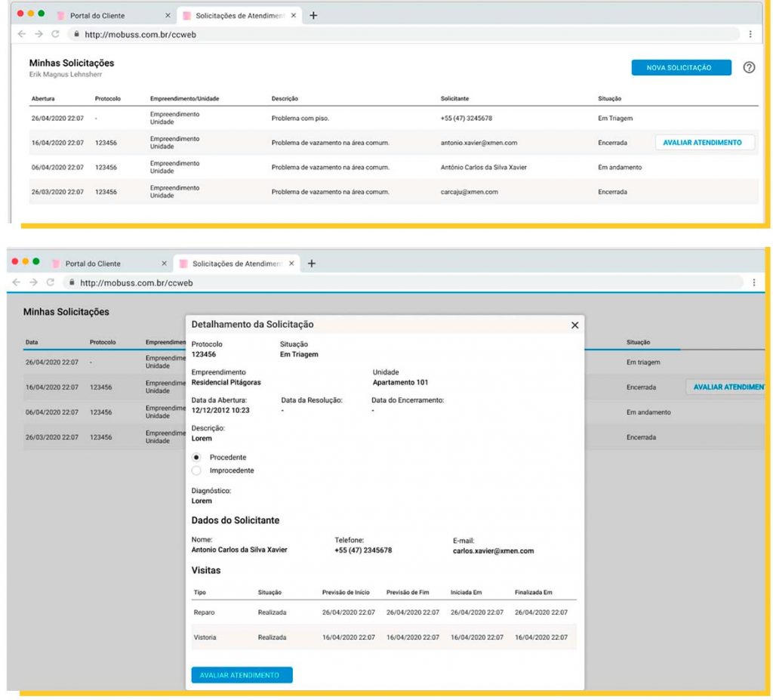Screen dimensions: 773x700
Task: Go back in the bottom browser window
Action: 17,282
